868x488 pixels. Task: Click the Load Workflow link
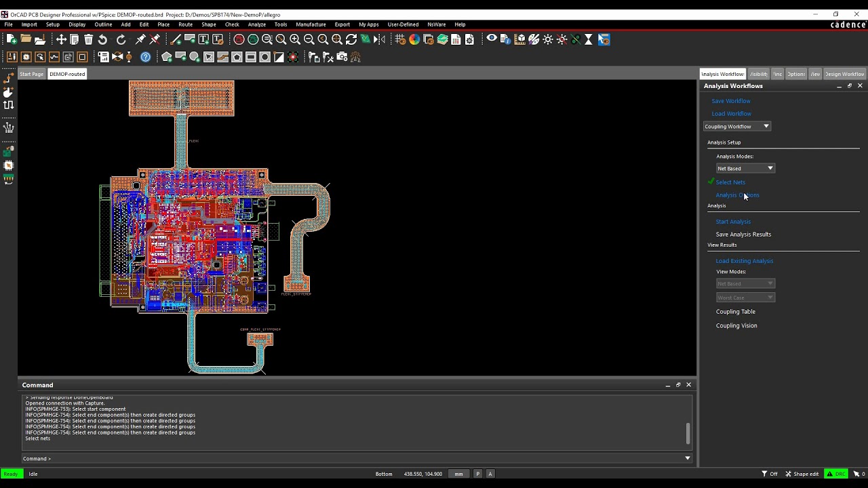point(732,114)
